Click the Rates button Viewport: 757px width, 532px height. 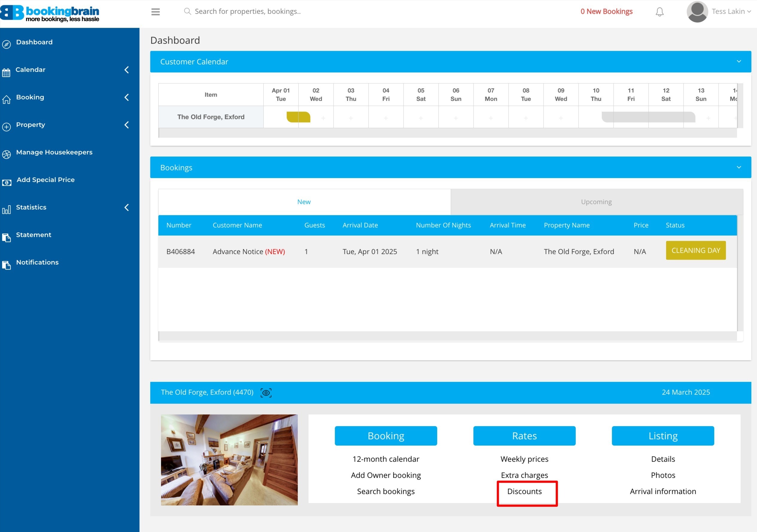524,436
